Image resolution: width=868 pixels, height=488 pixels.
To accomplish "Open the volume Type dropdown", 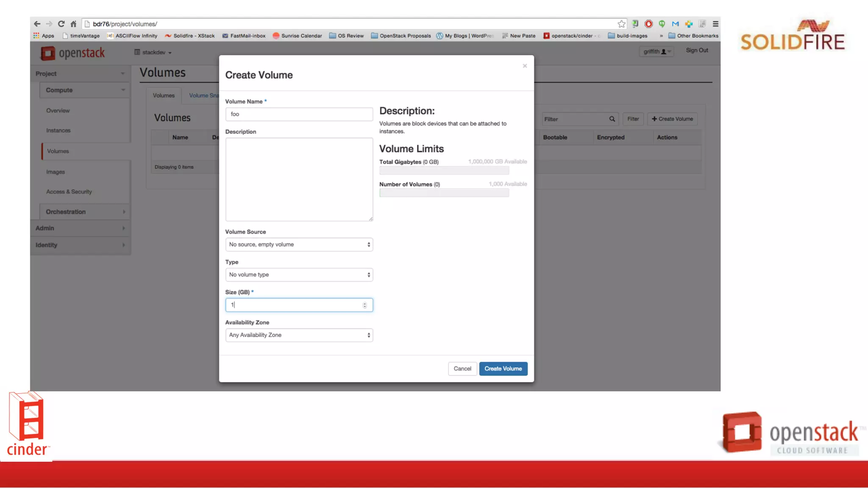I will 299,274.
